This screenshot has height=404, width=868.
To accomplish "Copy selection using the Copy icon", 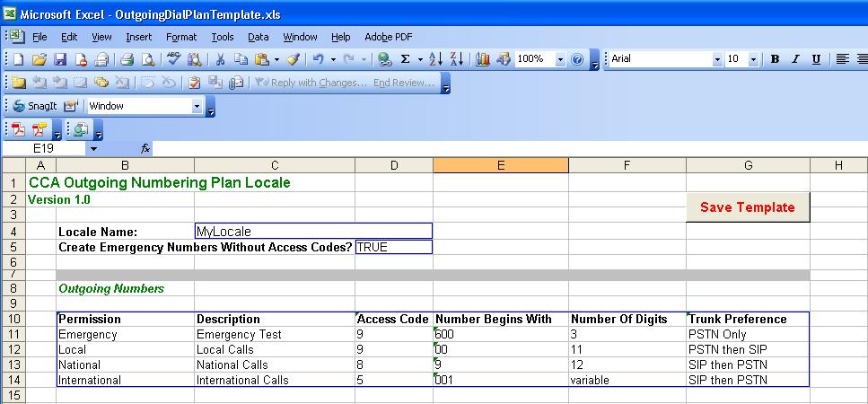I will [241, 59].
